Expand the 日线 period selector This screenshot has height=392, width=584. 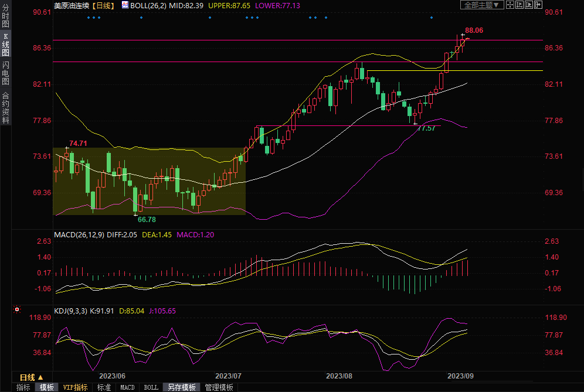click(32, 377)
